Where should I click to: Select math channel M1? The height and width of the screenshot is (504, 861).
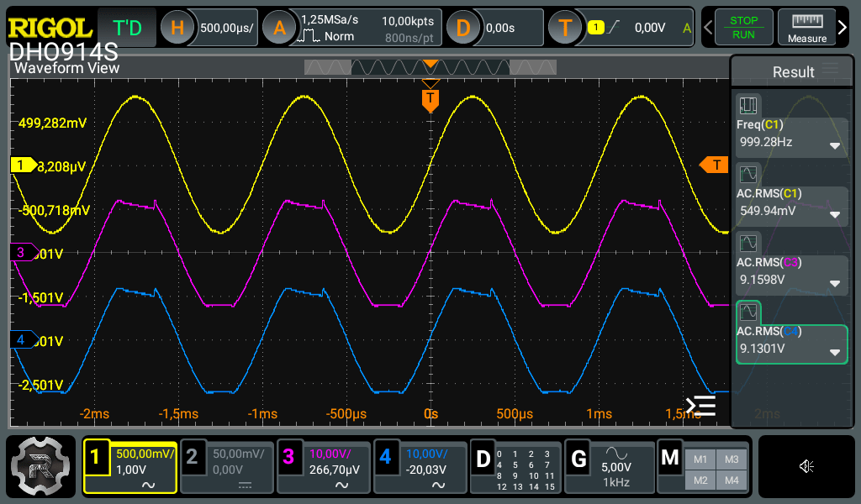pyautogui.click(x=700, y=459)
